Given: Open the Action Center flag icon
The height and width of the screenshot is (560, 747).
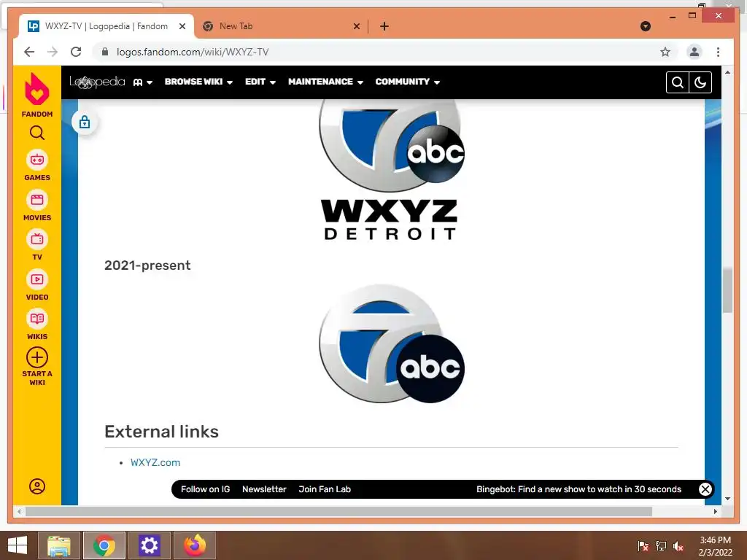Looking at the screenshot, I should (643, 546).
